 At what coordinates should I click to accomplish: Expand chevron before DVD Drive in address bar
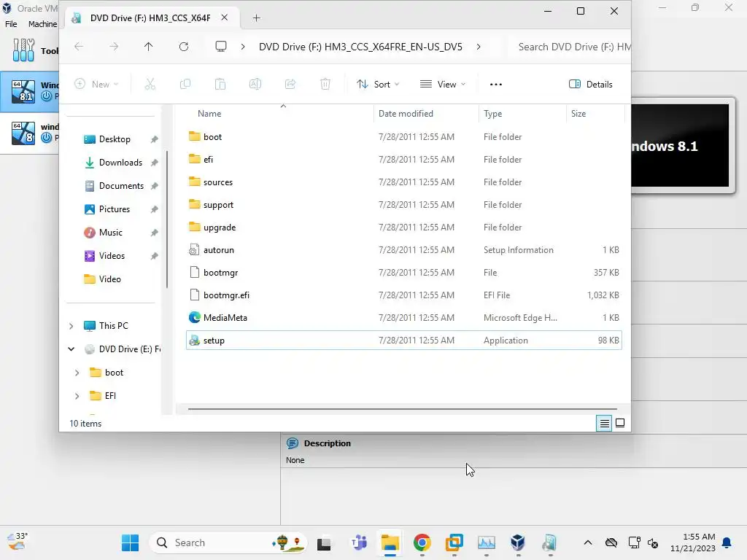(243, 47)
